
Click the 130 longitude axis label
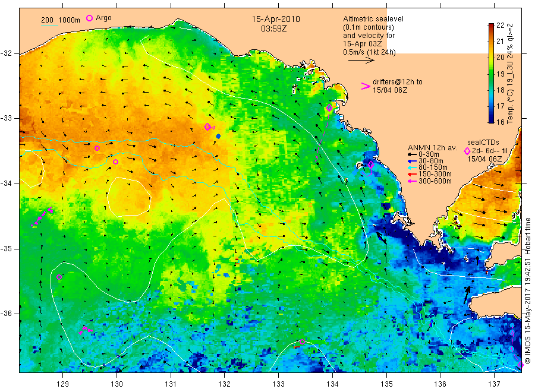[117, 384]
